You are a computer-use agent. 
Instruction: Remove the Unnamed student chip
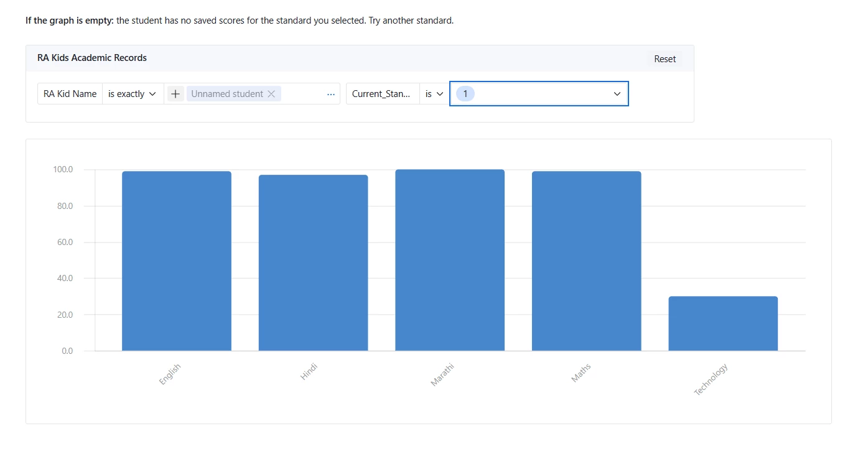pos(271,94)
